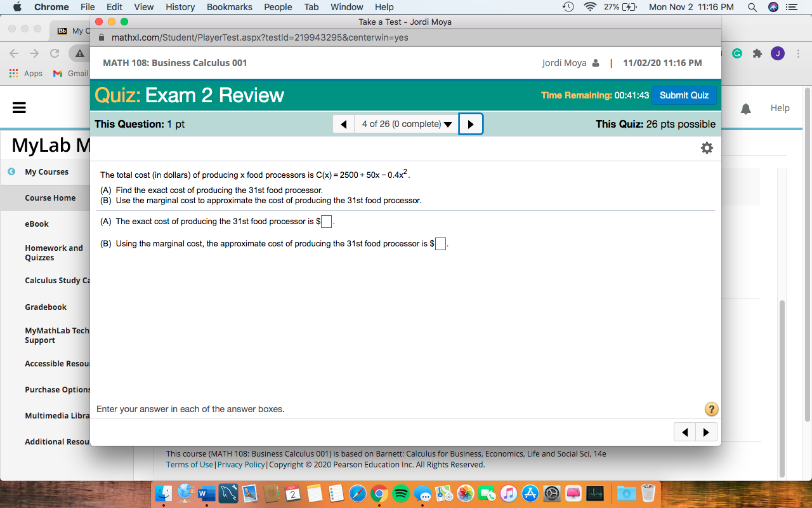Open Messages from the Dock
The width and height of the screenshot is (812, 508).
click(x=422, y=493)
